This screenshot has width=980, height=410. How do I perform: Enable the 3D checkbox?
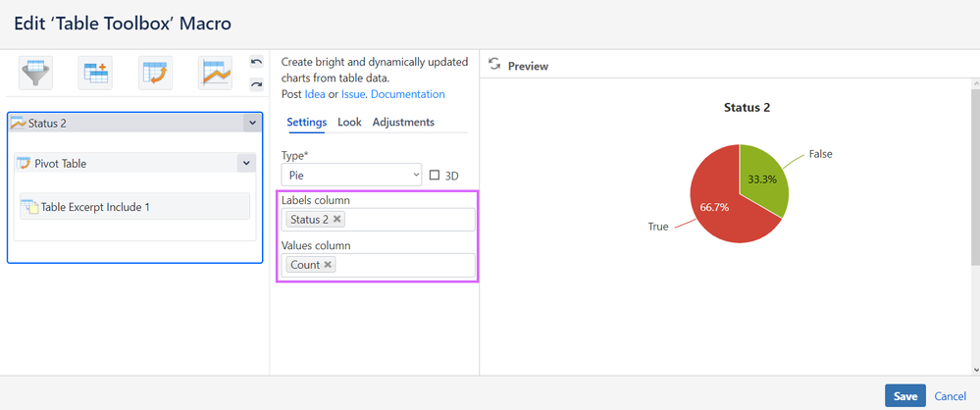pyautogui.click(x=435, y=175)
